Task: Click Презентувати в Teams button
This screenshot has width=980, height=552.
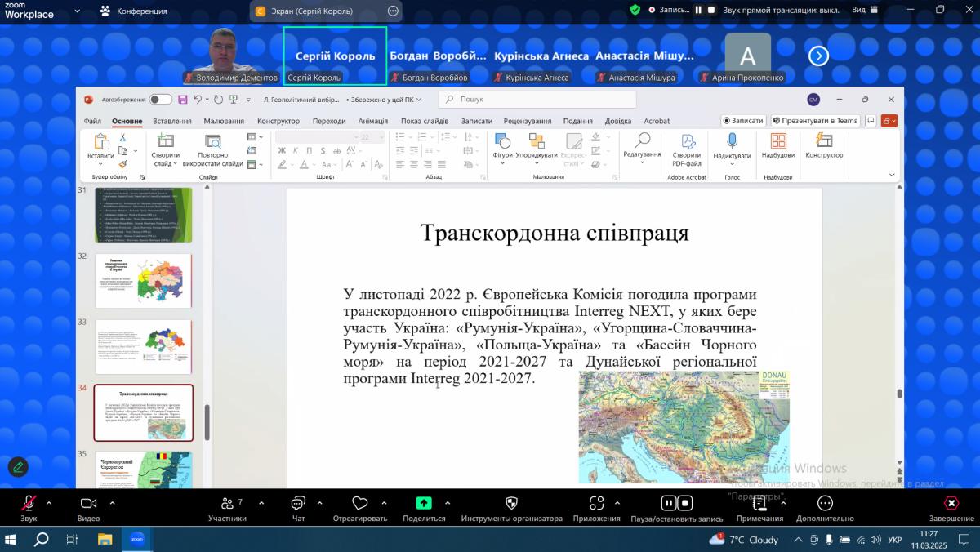Action: tap(815, 120)
